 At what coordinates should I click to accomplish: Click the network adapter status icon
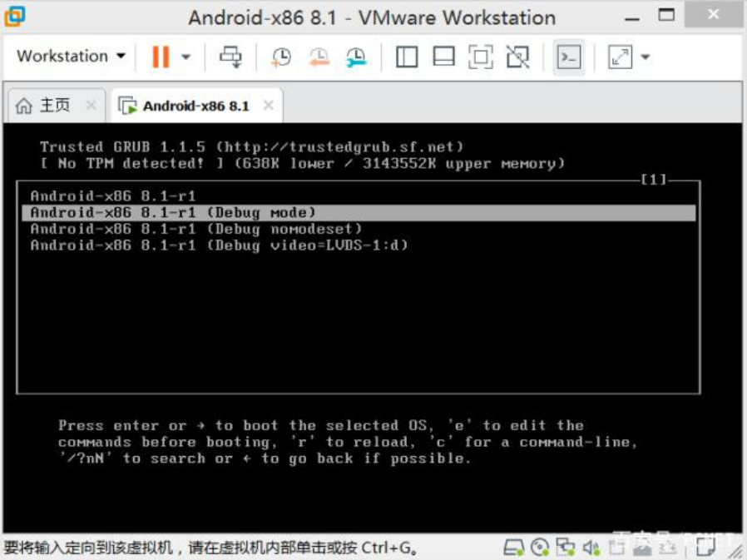(x=566, y=548)
